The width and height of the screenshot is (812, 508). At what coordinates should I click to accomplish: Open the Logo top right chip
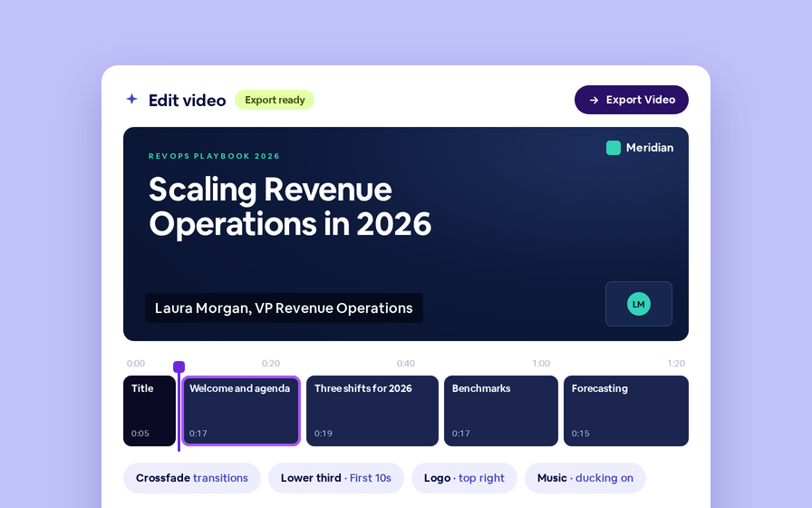pyautogui.click(x=464, y=478)
